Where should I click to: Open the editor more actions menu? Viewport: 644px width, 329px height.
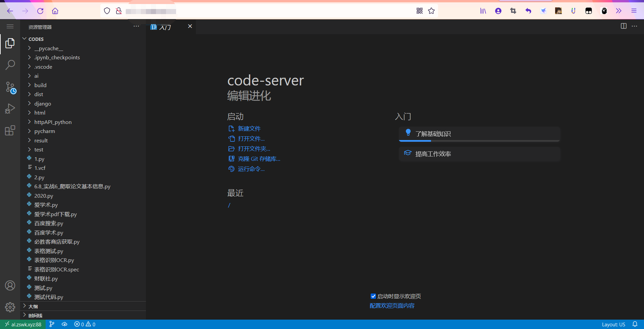(x=634, y=26)
